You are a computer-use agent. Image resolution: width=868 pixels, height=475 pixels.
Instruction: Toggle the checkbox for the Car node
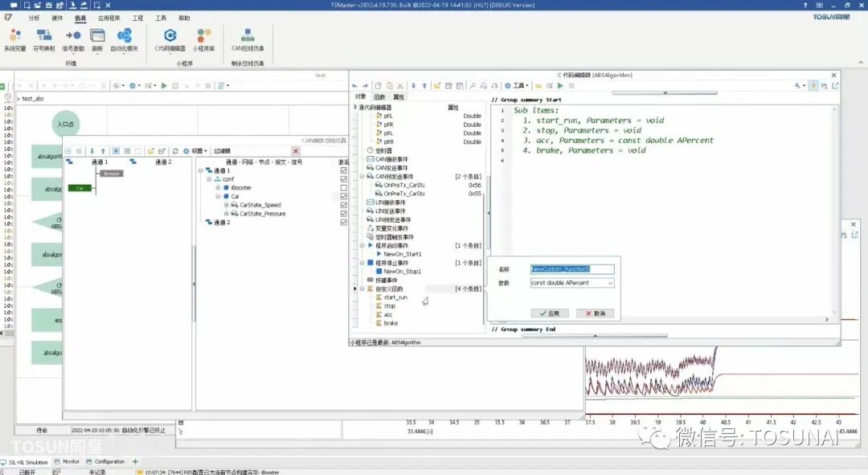tap(344, 197)
